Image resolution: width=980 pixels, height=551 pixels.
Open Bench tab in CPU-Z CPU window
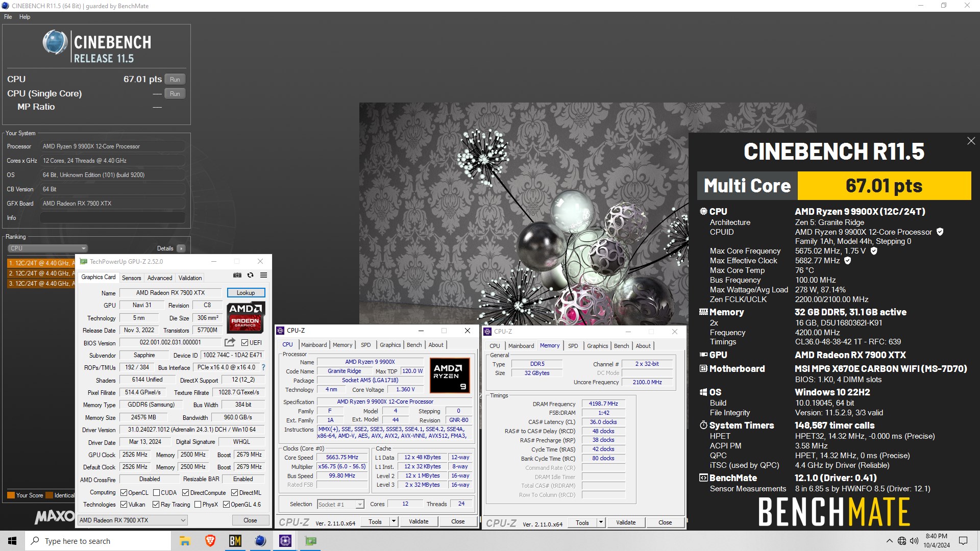(414, 345)
